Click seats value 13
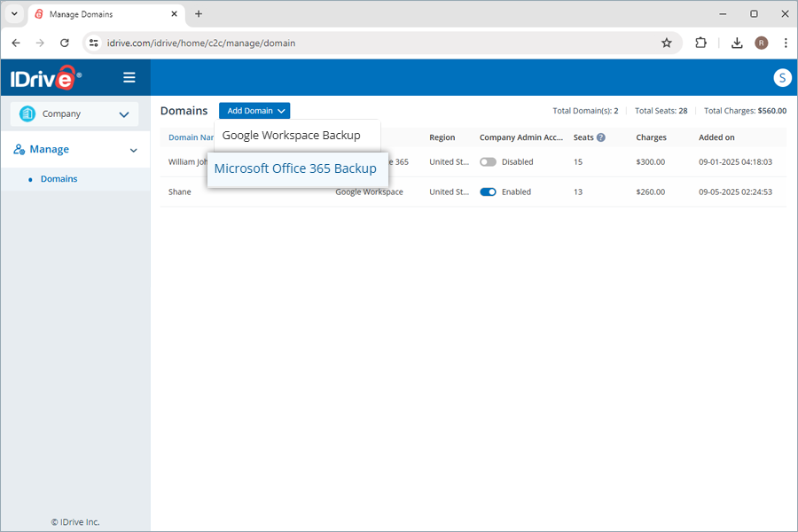798x532 pixels. coord(577,192)
